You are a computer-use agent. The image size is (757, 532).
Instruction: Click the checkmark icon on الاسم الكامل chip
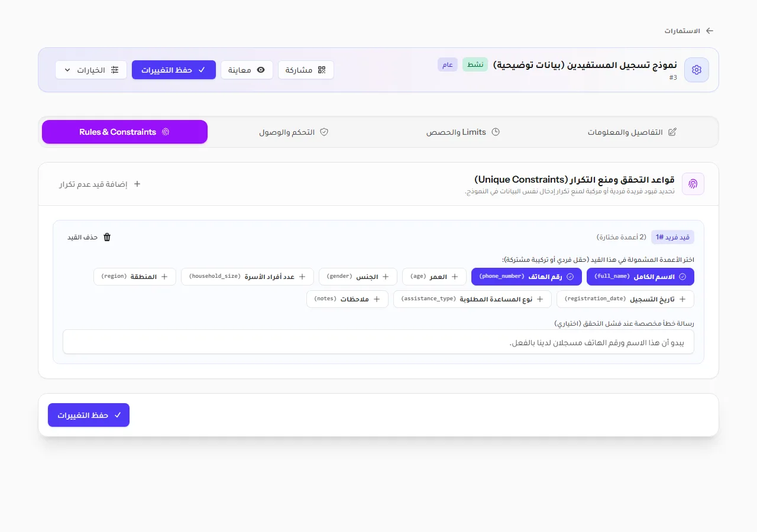[x=682, y=277]
